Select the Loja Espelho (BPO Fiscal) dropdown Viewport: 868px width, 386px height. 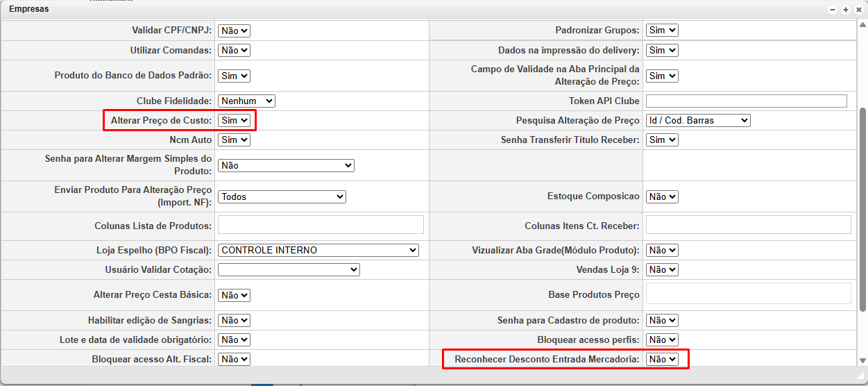point(318,250)
